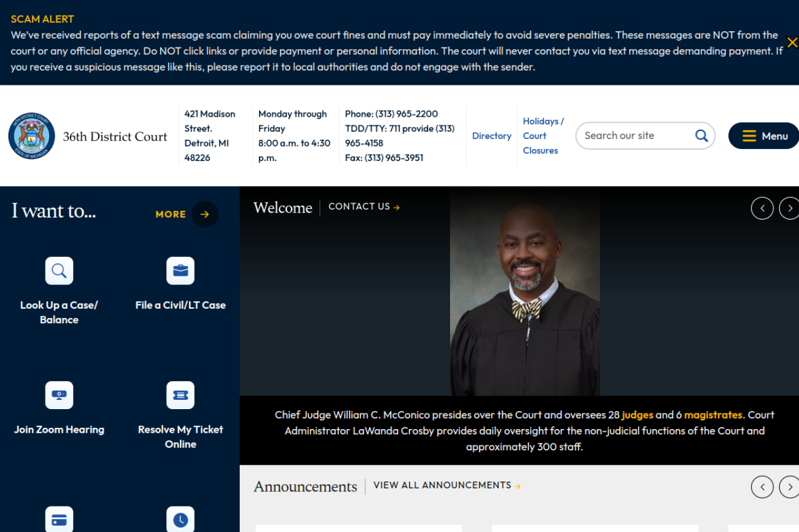
Task: Click the credit card icon tile
Action: pos(59,520)
